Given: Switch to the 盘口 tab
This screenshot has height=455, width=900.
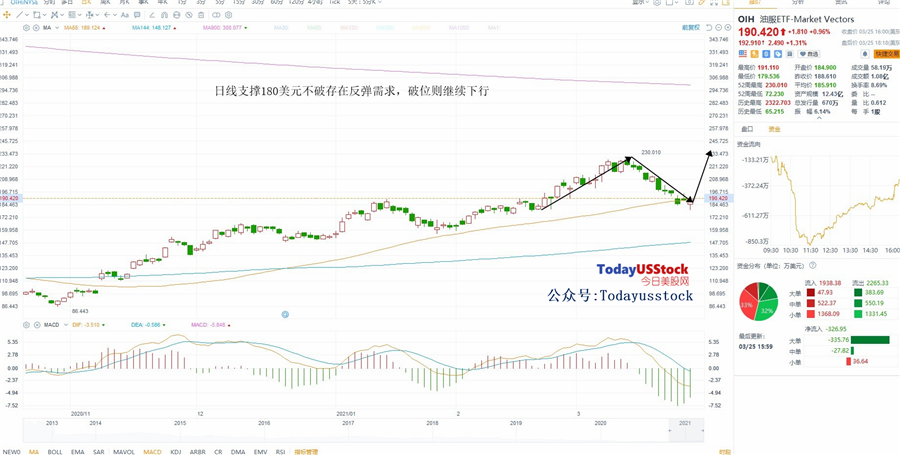Looking at the screenshot, I should pyautogui.click(x=747, y=129).
